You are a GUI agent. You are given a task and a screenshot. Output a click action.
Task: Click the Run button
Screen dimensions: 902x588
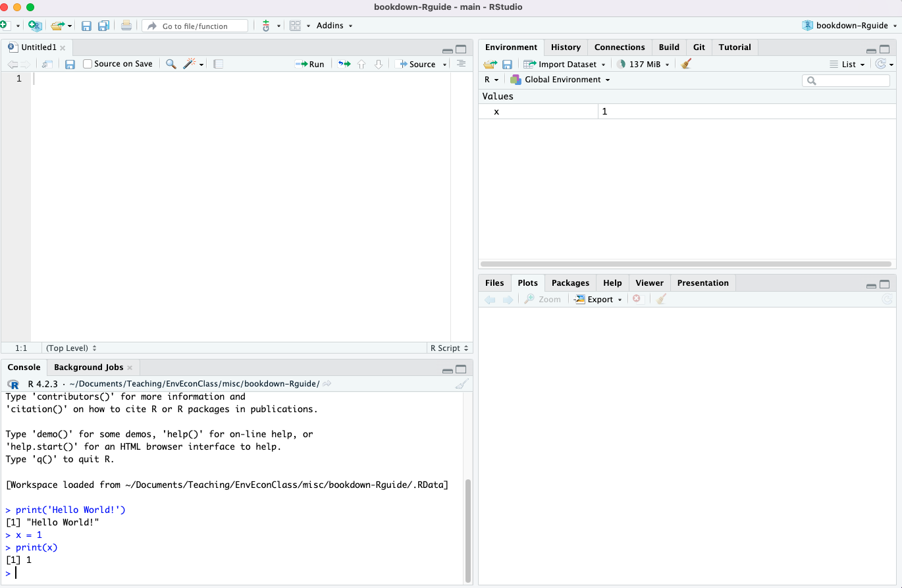pyautogui.click(x=310, y=65)
